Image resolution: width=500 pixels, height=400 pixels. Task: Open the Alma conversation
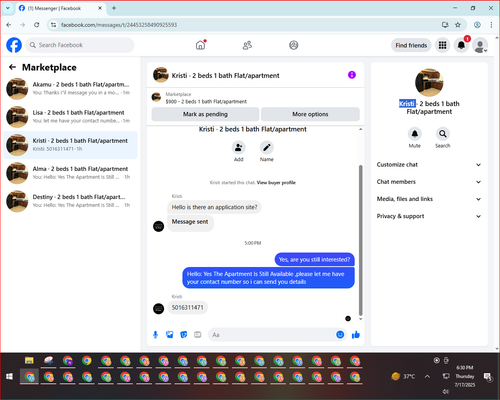[70, 173]
